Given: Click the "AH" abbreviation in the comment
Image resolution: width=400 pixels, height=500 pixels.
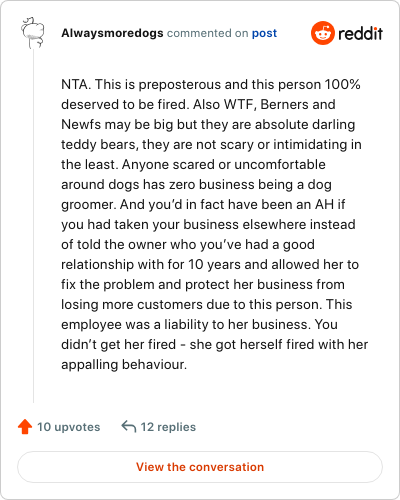Looking at the screenshot, I should coord(325,204).
